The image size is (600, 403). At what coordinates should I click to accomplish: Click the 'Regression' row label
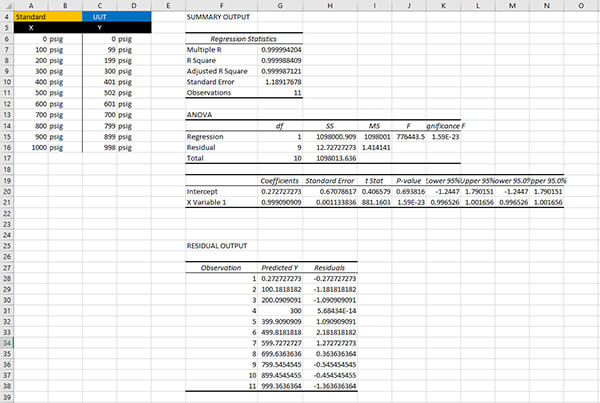tap(205, 137)
